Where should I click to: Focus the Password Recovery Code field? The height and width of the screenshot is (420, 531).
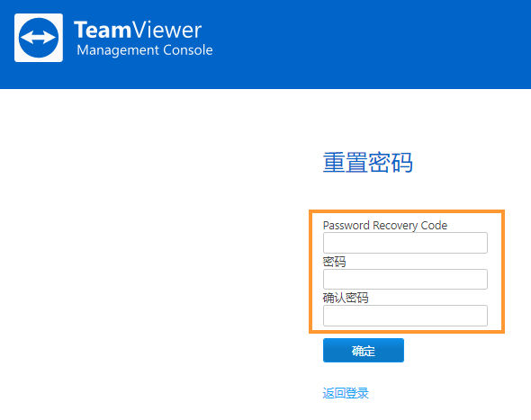pyautogui.click(x=405, y=243)
